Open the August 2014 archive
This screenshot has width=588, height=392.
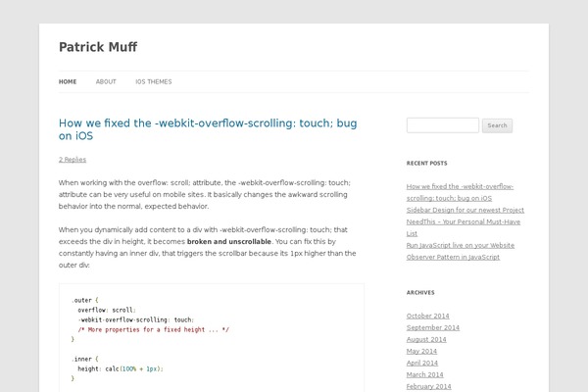pyautogui.click(x=426, y=339)
